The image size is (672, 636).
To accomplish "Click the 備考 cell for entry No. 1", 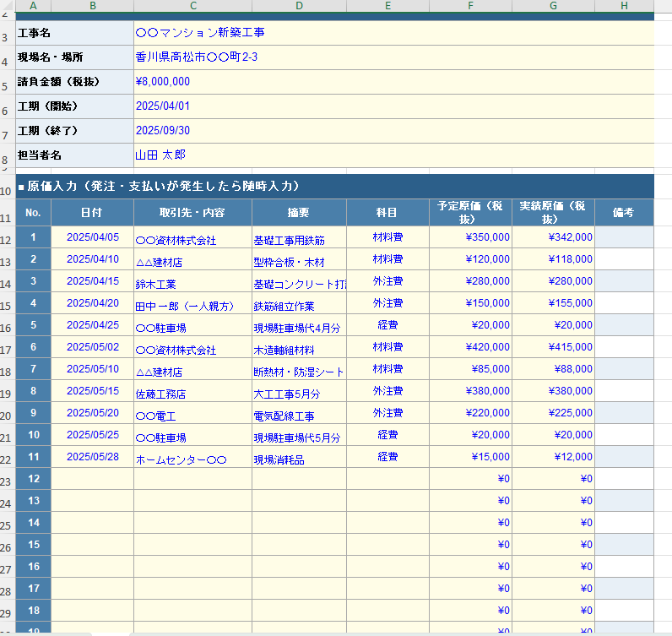I will click(624, 237).
